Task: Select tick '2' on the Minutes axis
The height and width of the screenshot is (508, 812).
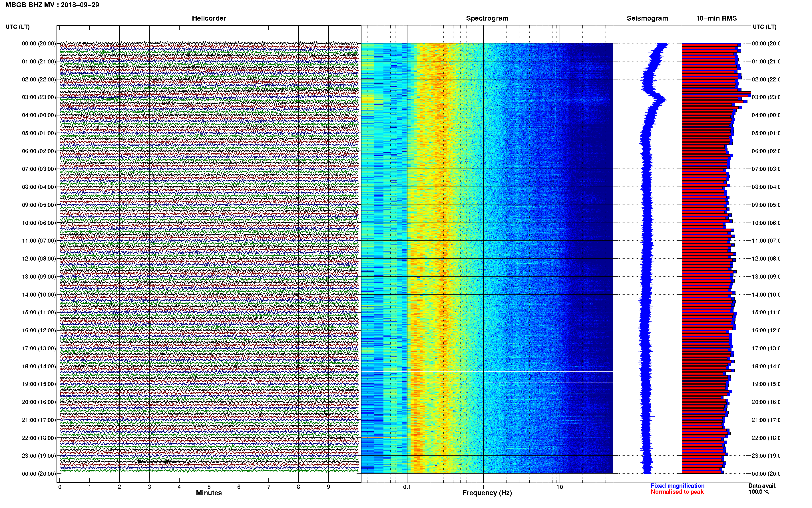Action: click(x=120, y=487)
